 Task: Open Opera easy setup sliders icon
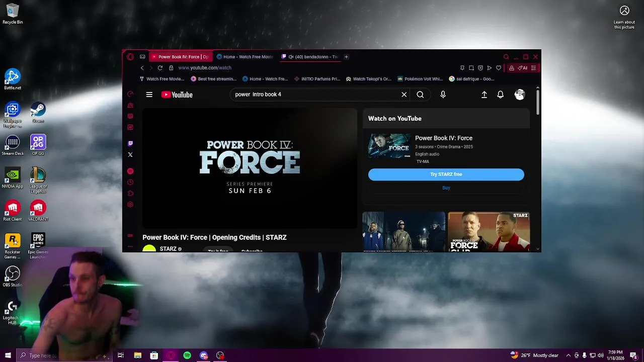pyautogui.click(x=534, y=68)
